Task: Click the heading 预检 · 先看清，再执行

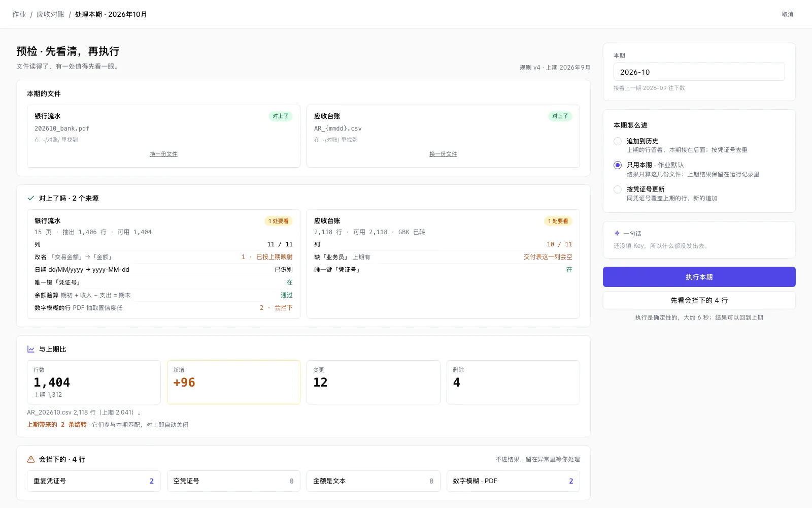Action: click(x=68, y=51)
